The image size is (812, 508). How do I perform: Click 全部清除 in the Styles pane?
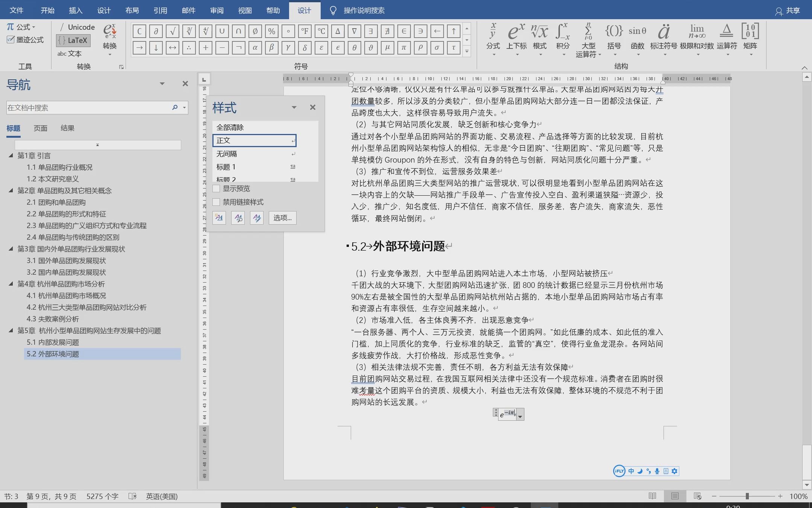tap(230, 127)
